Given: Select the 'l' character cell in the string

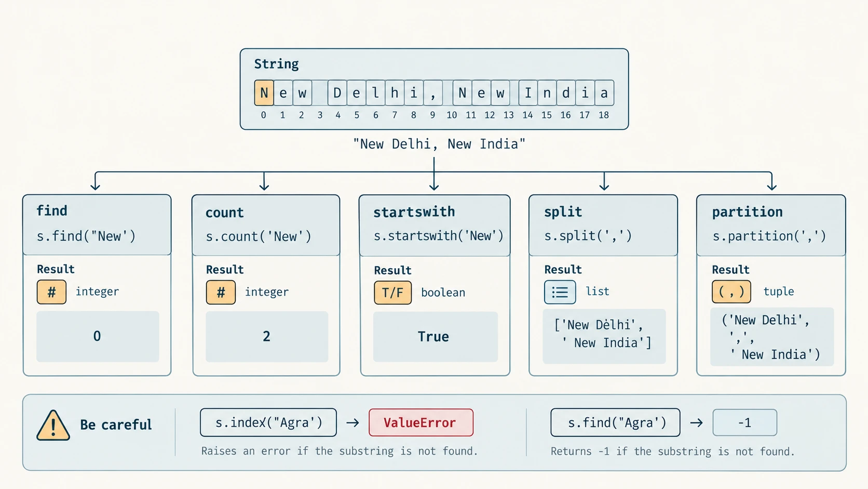Looking at the screenshot, I should (375, 93).
